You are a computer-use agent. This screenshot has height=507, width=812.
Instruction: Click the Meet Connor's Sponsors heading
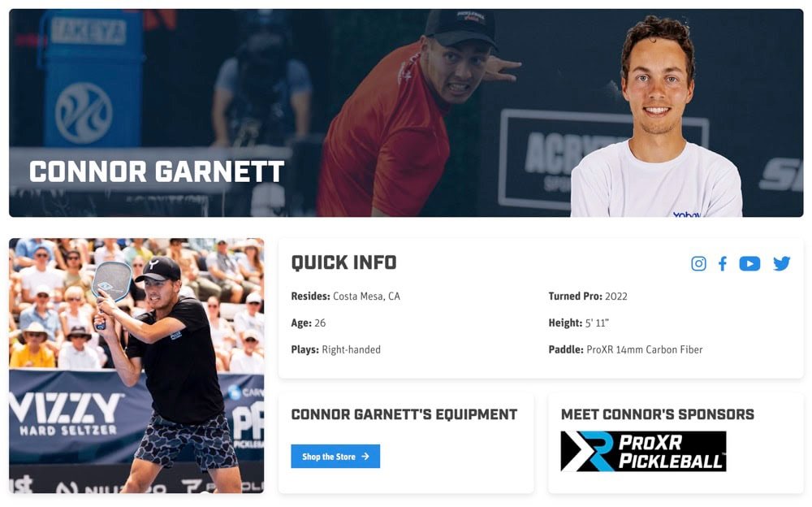pyautogui.click(x=658, y=414)
